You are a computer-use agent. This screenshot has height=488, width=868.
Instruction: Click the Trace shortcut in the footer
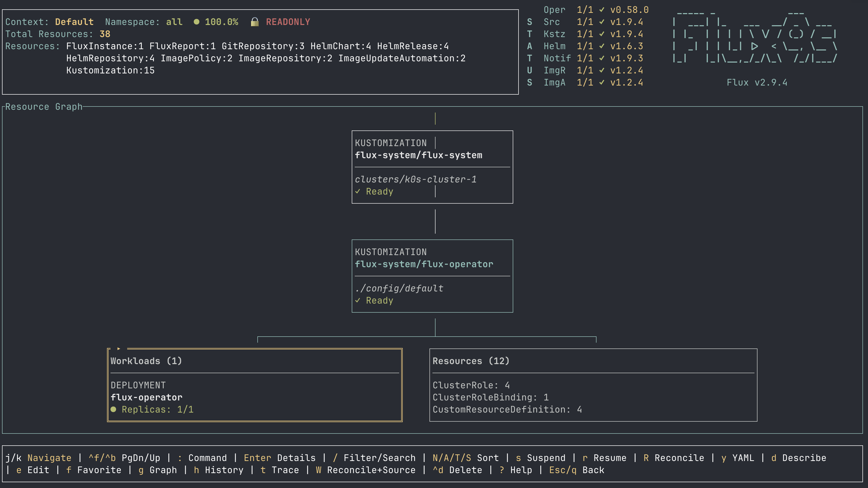coord(279,470)
